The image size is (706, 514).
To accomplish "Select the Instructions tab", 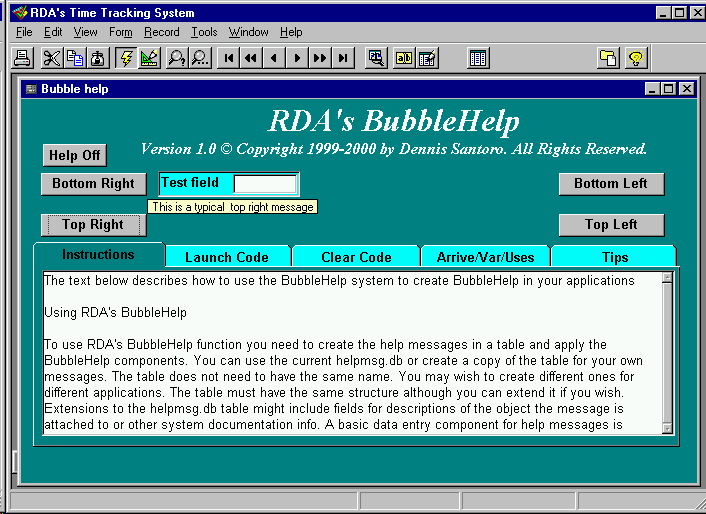I will pyautogui.click(x=99, y=255).
